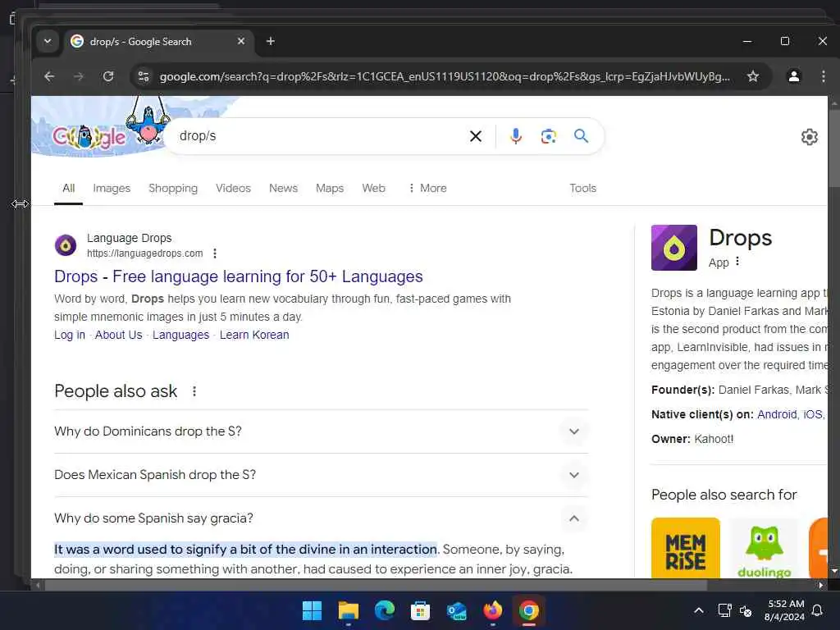This screenshot has height=630, width=840.
Task: Switch to the Maps tab
Action: [330, 188]
